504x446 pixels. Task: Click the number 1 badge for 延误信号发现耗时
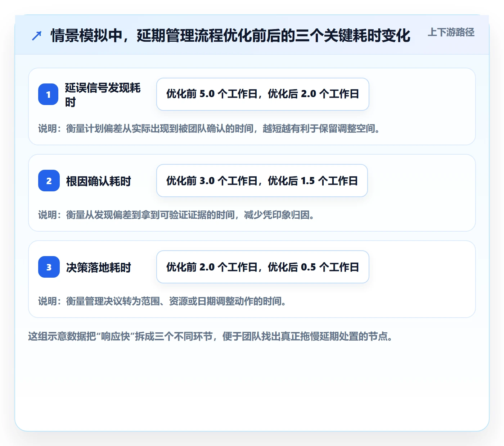pos(48,94)
